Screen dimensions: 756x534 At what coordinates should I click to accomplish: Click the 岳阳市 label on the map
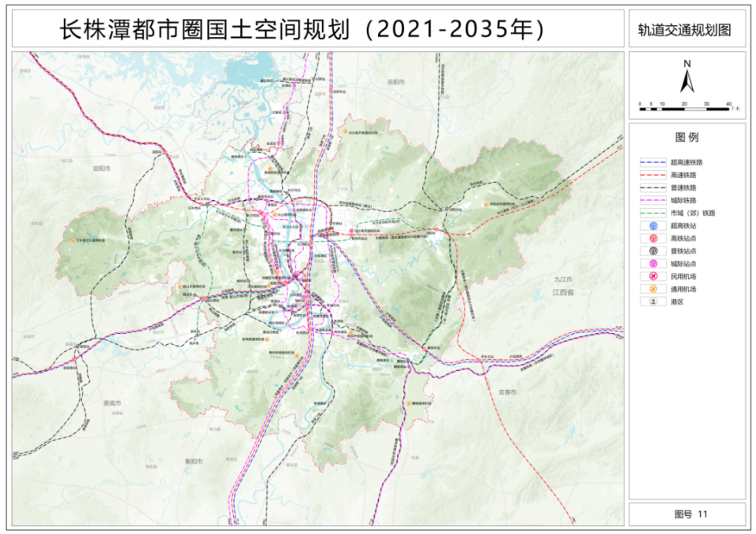pos(396,83)
